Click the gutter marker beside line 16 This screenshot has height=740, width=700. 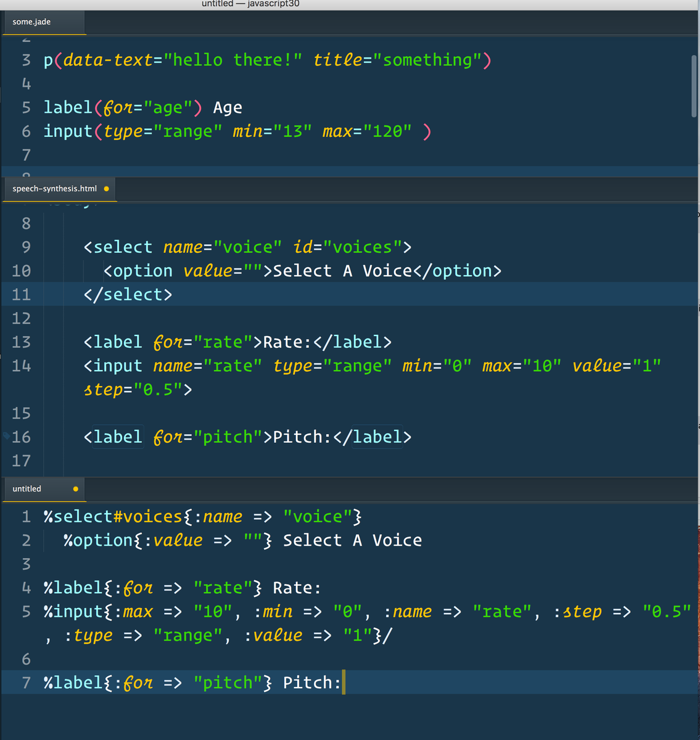click(6, 436)
